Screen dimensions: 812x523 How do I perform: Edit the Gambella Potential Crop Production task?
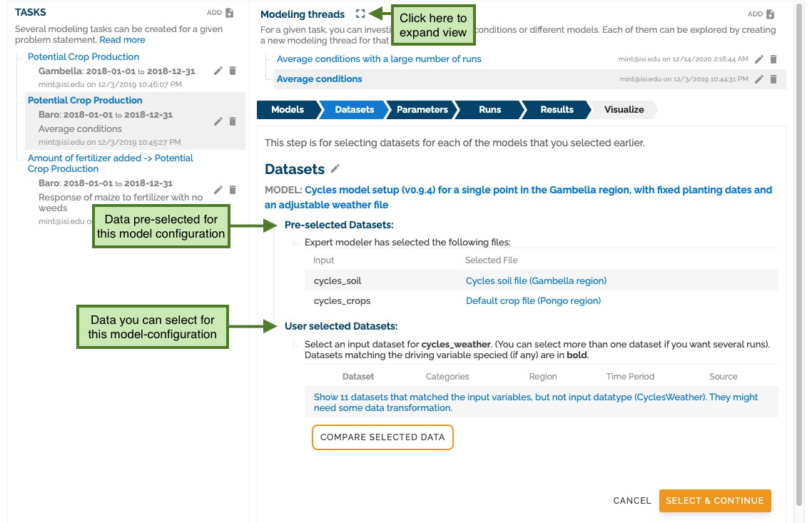point(218,71)
